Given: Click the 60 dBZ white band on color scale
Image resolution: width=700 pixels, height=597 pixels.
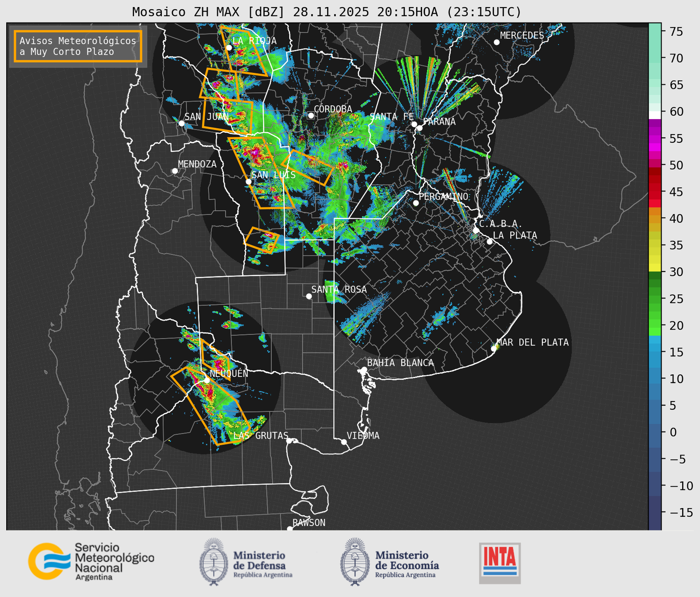Looking at the screenshot, I should point(655,114).
